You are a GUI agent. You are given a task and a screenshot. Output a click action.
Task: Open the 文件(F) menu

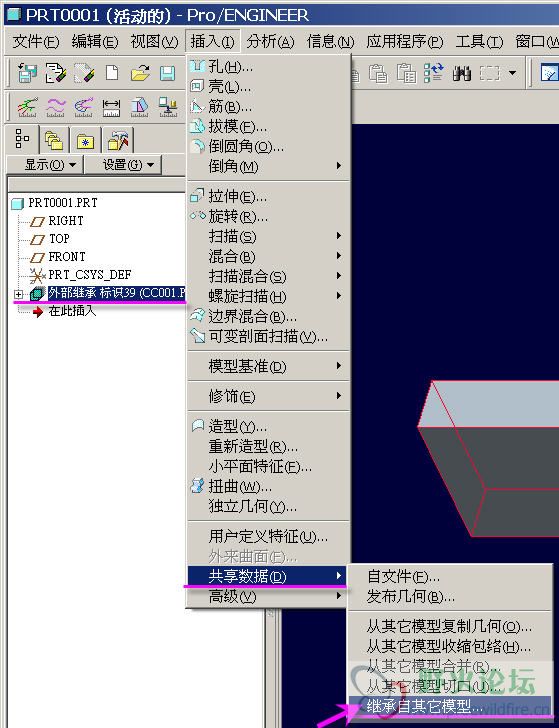click(x=36, y=42)
